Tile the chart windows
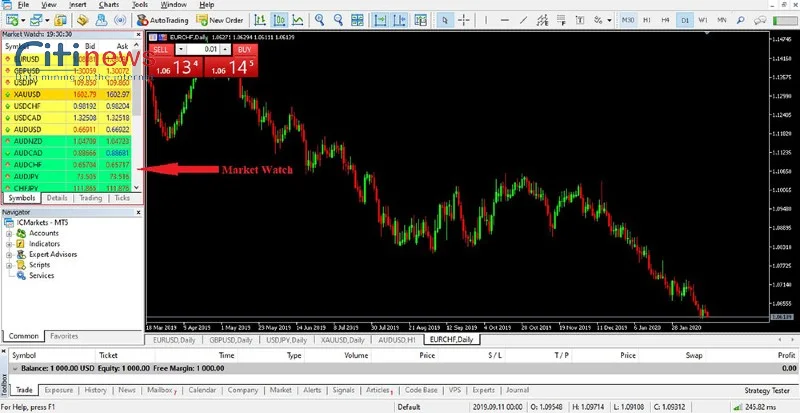 (357, 20)
